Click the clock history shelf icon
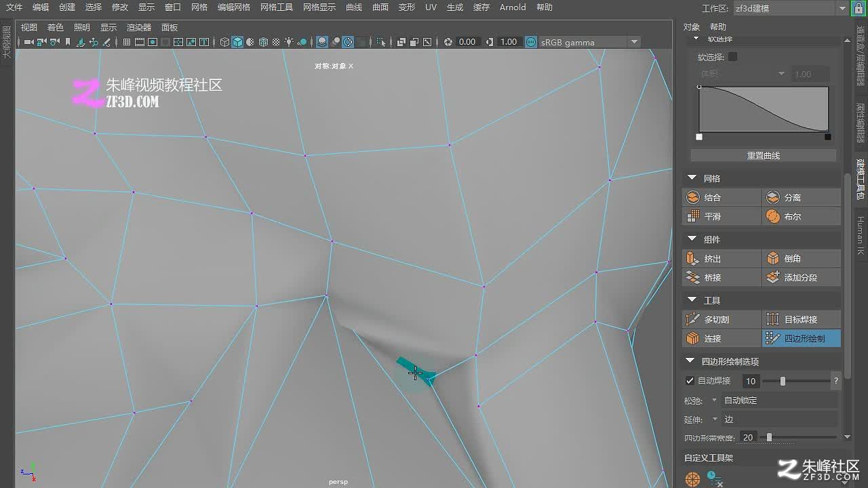868x488 pixels. point(714,479)
